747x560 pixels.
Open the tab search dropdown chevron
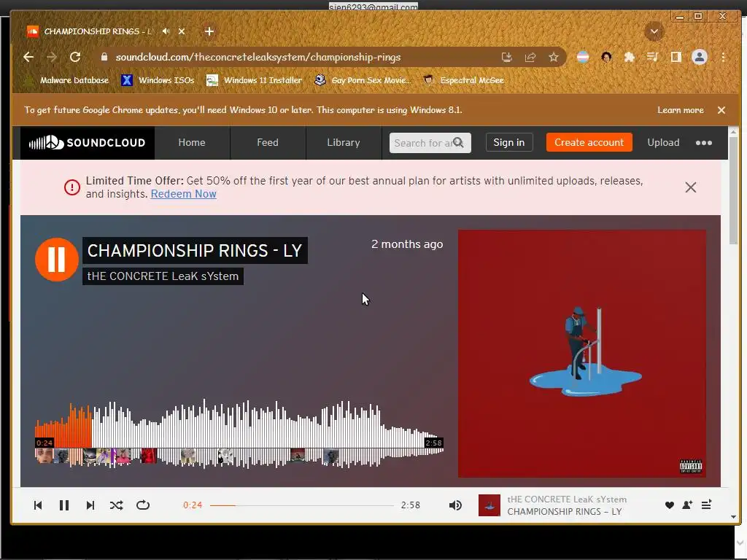pos(654,32)
